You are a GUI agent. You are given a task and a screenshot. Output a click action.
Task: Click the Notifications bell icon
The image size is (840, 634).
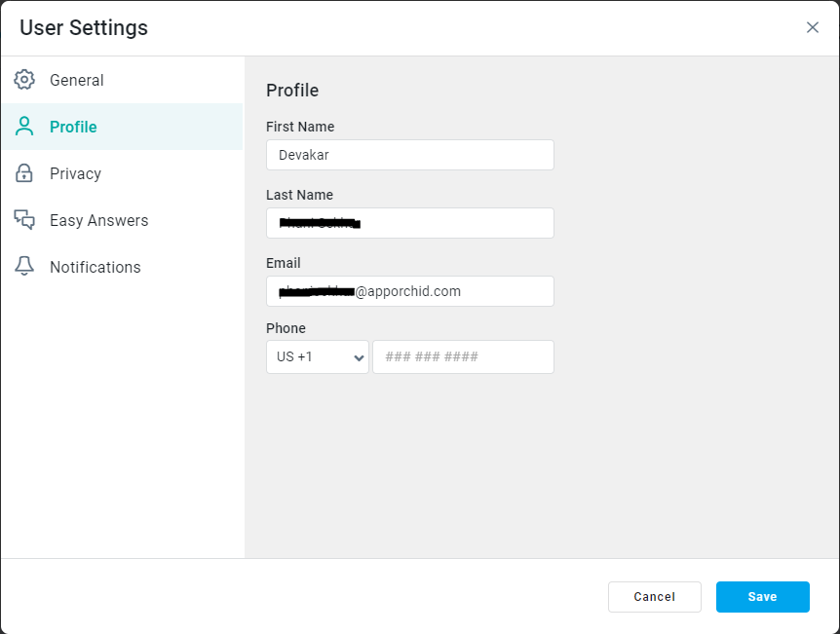pyautogui.click(x=24, y=267)
